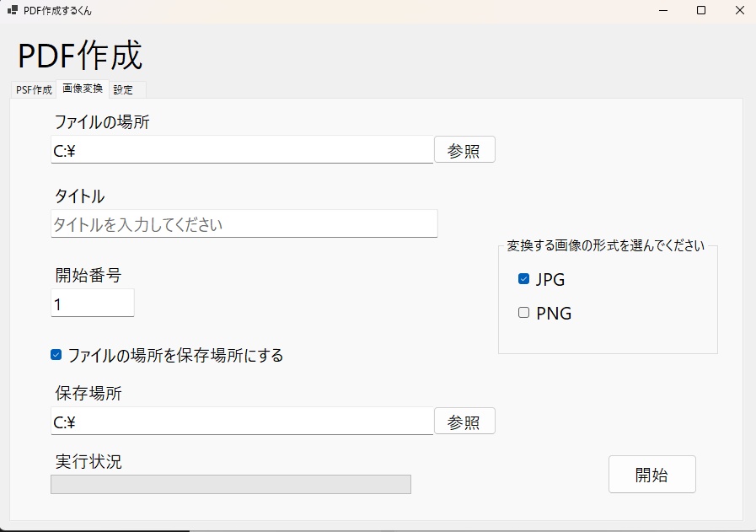Open the 設定 tab

[x=124, y=89]
